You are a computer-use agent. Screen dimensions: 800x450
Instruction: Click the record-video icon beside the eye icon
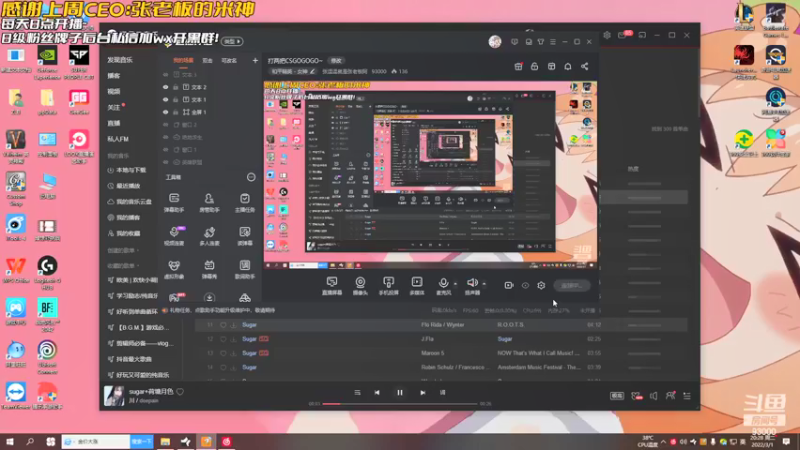[509, 285]
